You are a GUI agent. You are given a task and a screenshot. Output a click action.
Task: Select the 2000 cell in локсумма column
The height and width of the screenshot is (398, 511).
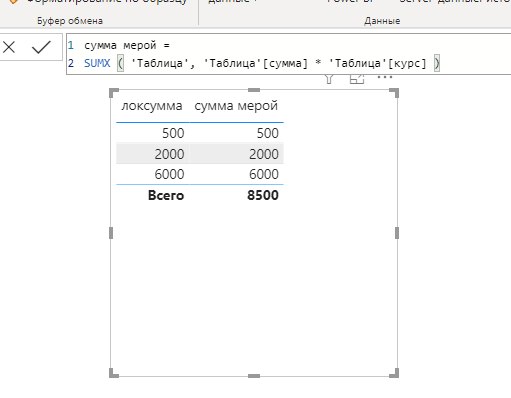click(x=169, y=154)
